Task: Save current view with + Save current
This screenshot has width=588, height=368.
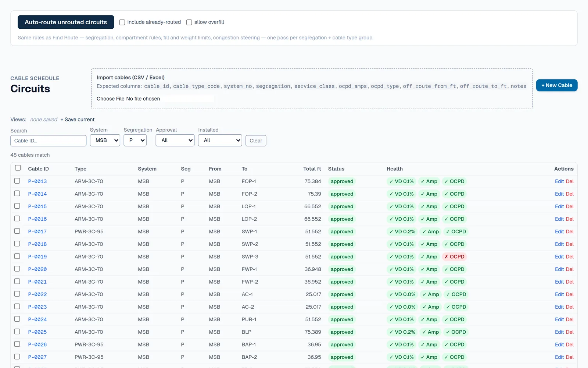Action: (78, 120)
